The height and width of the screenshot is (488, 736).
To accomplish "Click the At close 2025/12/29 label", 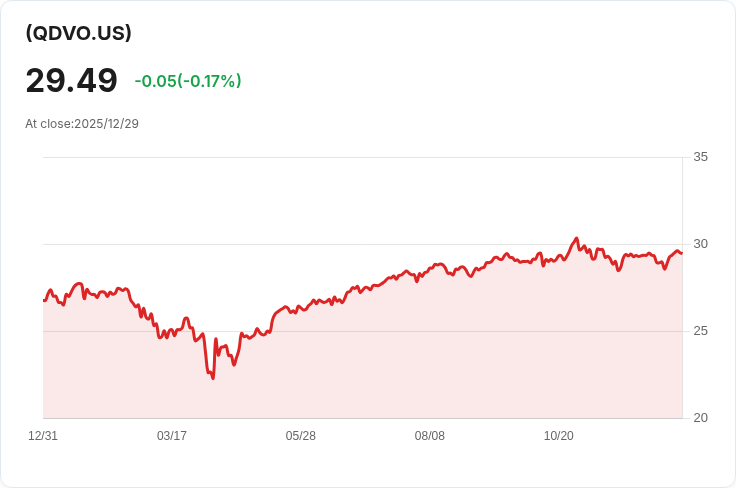I will [x=82, y=124].
